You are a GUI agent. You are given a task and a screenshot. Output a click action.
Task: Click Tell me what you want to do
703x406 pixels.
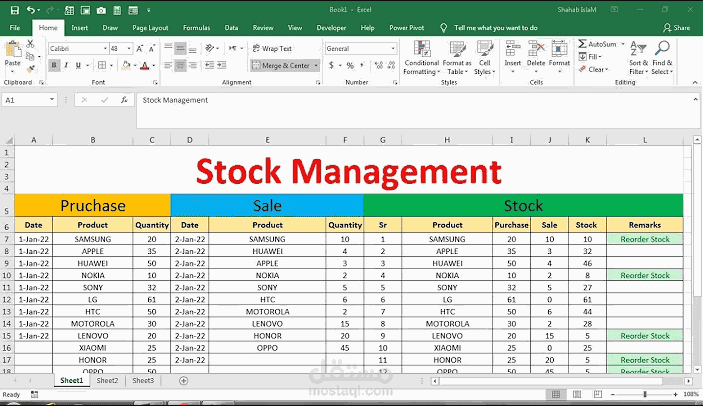click(496, 28)
